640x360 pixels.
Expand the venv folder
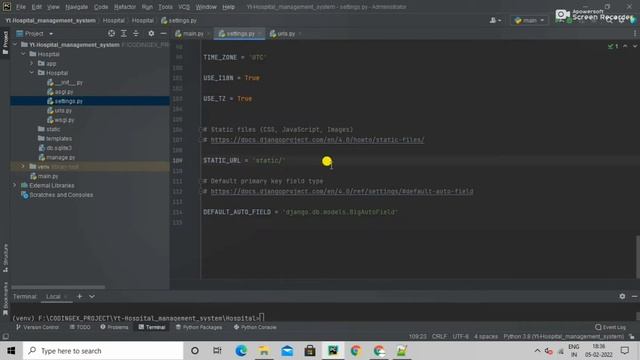click(23, 167)
